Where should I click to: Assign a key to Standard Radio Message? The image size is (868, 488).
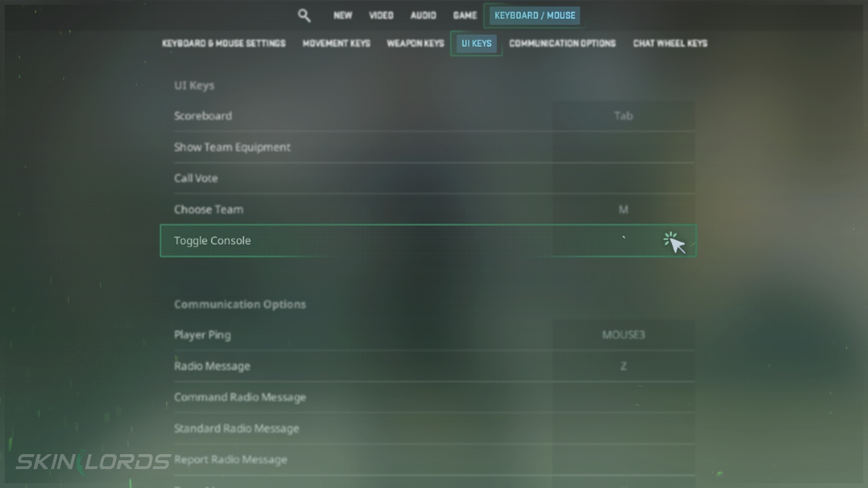point(623,428)
